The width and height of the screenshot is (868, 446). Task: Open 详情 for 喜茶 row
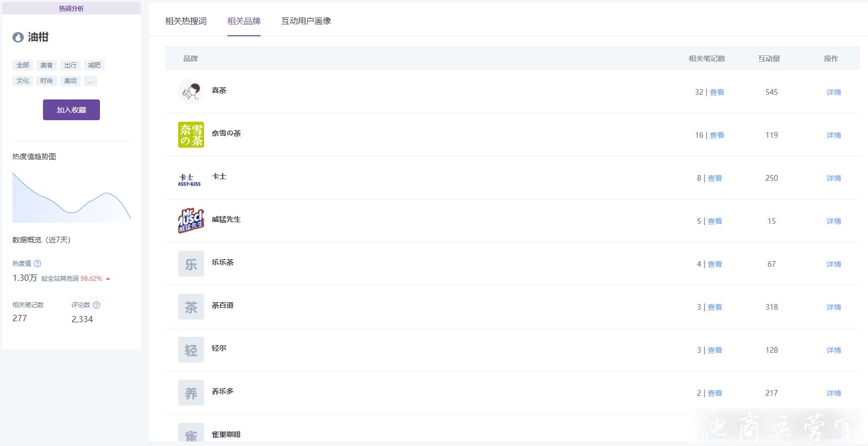pos(834,92)
